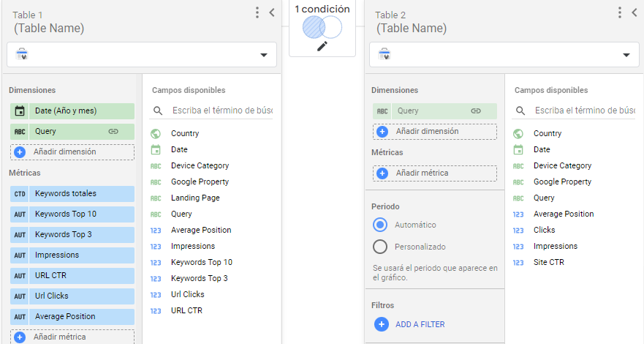Add a metric in Table 2
This screenshot has height=344, width=644.
click(x=435, y=173)
